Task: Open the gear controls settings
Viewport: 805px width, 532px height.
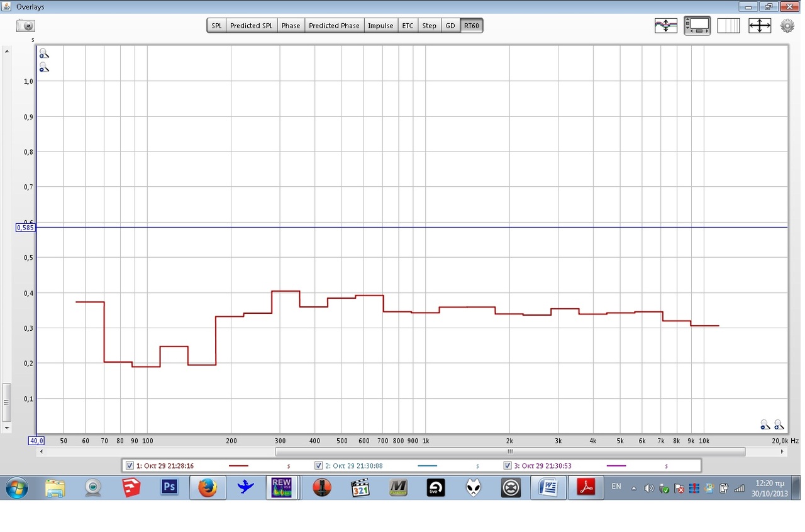Action: [787, 26]
